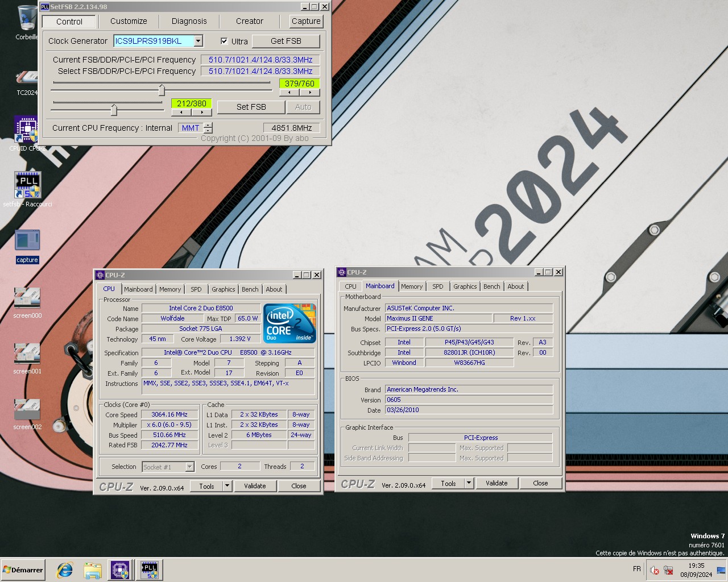
Task: Click the Get FSB button
Action: tap(286, 41)
